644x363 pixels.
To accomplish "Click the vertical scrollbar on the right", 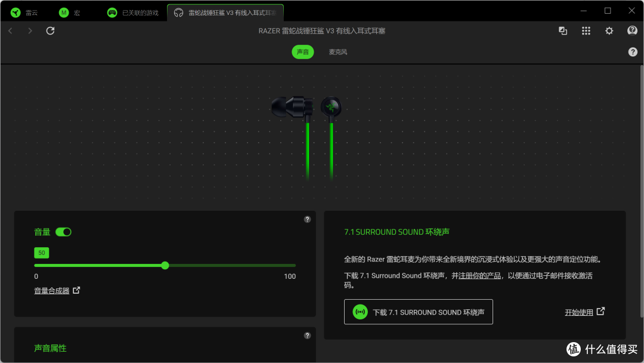I will pyautogui.click(x=642, y=191).
